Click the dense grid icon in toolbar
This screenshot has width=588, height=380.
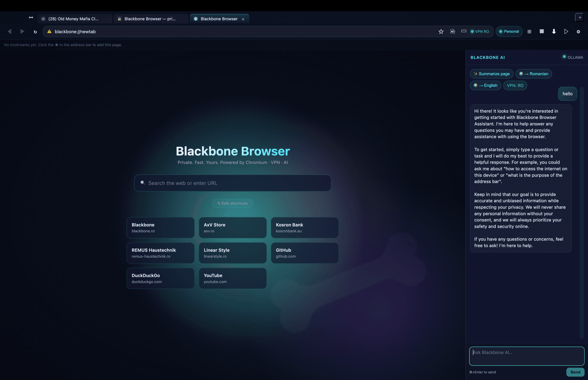coord(542,31)
